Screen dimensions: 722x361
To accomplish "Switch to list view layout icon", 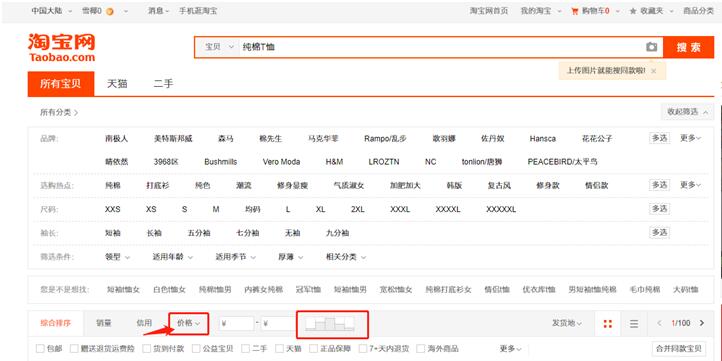I will [634, 324].
